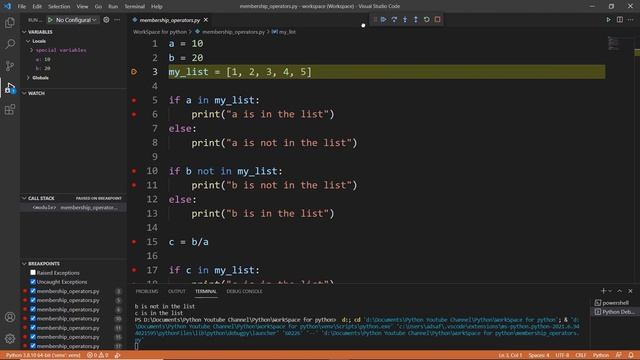The height and width of the screenshot is (360, 640).
Task: Click Ln 1, Col 1 in the status bar
Action: click(510, 355)
